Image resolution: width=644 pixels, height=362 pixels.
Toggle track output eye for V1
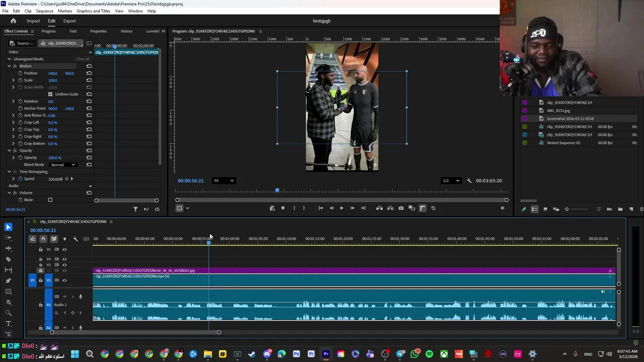click(x=64, y=280)
